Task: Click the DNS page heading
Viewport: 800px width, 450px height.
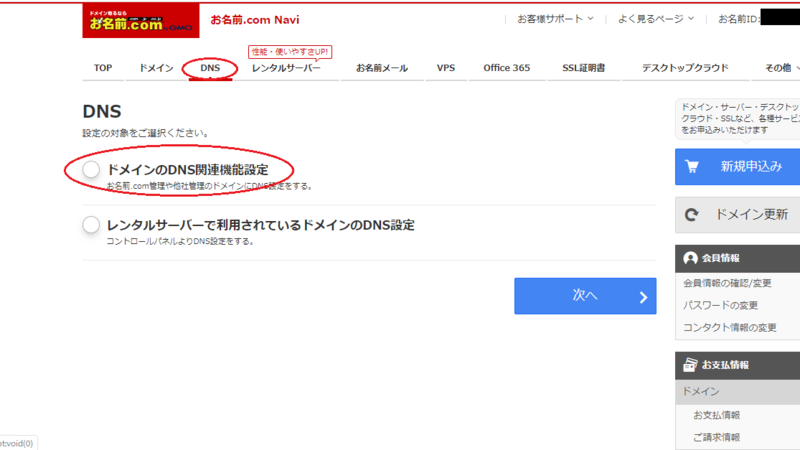Action: 102,111
